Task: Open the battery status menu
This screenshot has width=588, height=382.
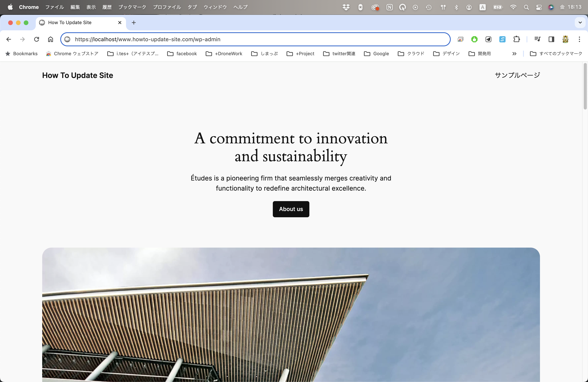Action: point(498,7)
